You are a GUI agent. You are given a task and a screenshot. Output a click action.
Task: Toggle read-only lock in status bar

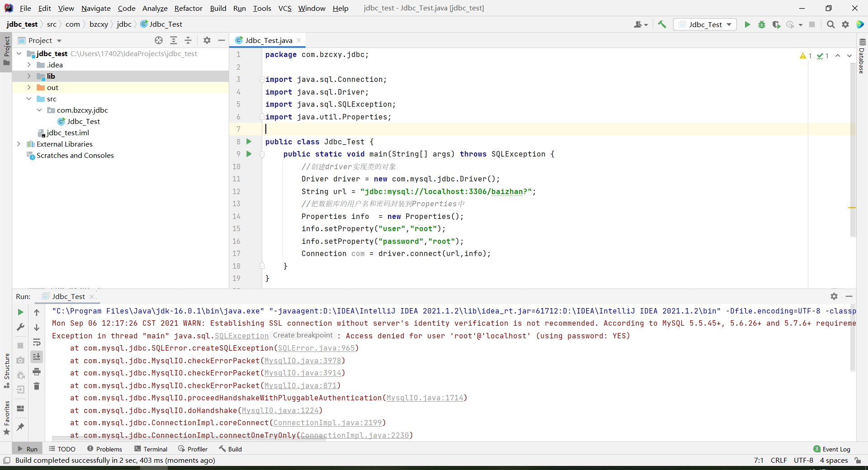858,461
